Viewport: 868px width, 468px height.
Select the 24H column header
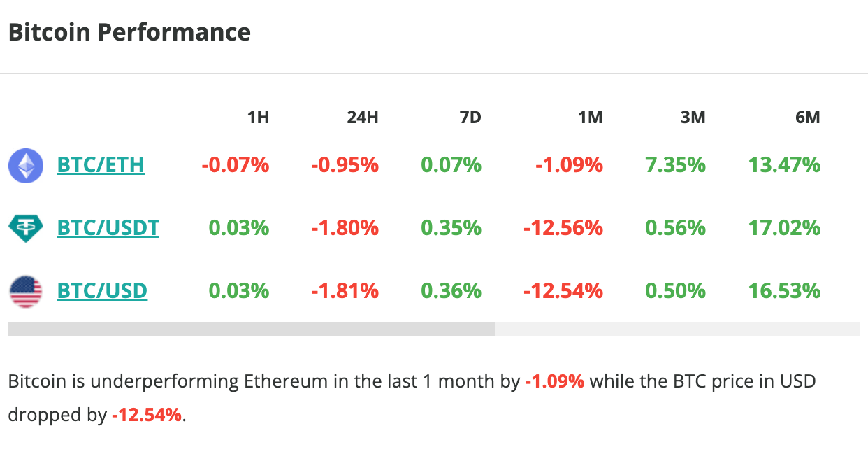coord(362,118)
